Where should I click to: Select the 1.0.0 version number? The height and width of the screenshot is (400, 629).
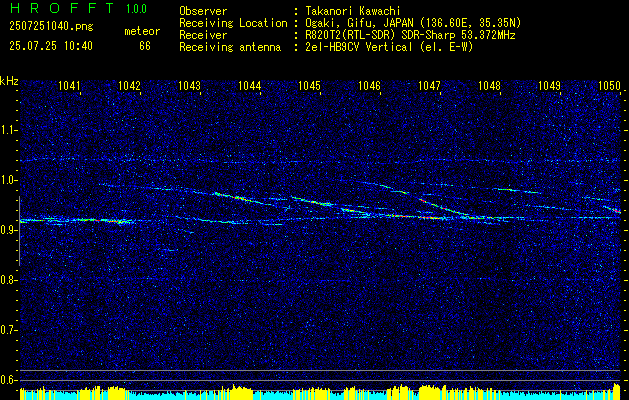(x=136, y=9)
